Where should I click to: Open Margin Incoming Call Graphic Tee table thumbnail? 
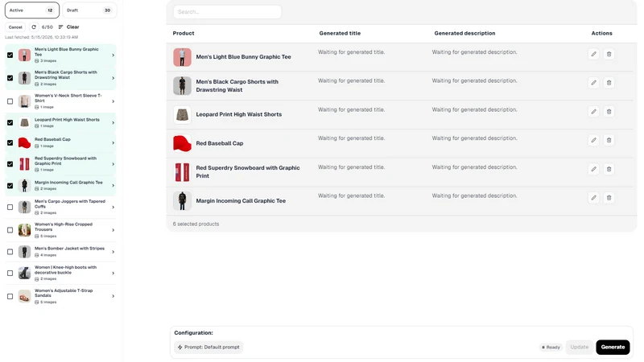[182, 200]
